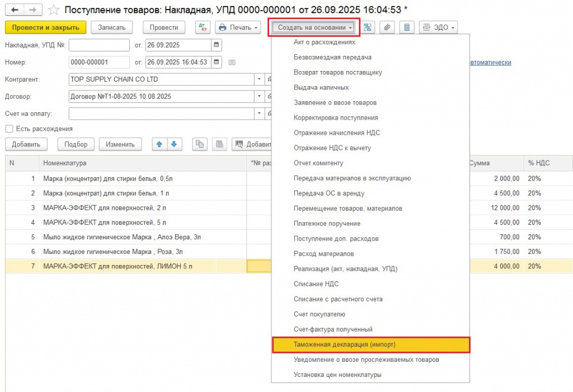Screen dimensions: 573x392
Task: Select Выдача наличных entry
Action: pyautogui.click(x=370, y=88)
